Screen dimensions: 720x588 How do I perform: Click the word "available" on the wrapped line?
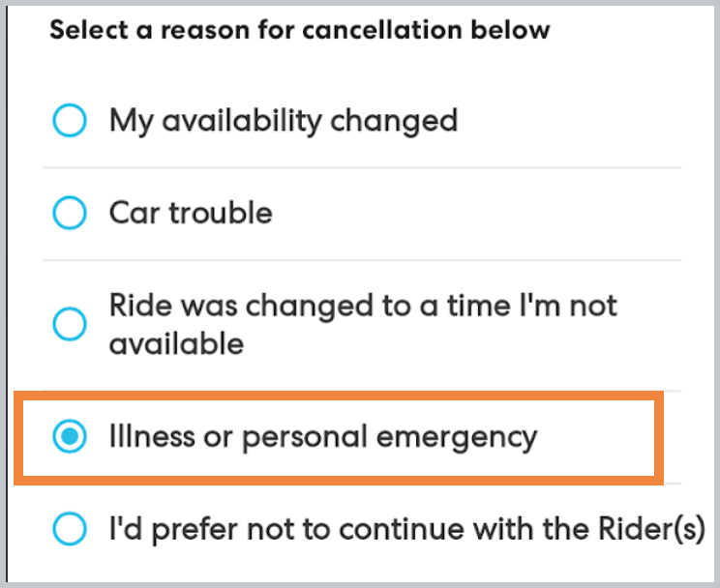pyautogui.click(x=176, y=343)
